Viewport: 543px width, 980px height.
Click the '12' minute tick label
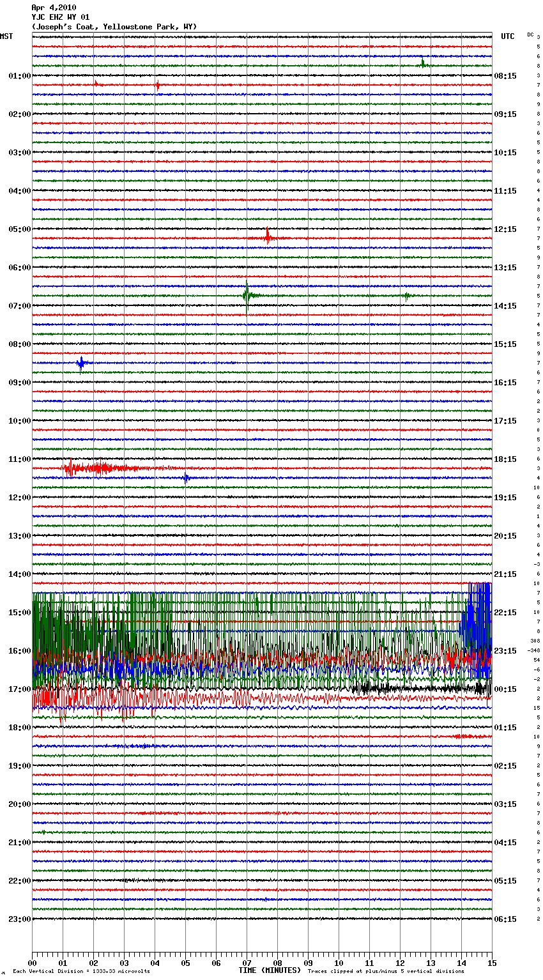point(400,963)
